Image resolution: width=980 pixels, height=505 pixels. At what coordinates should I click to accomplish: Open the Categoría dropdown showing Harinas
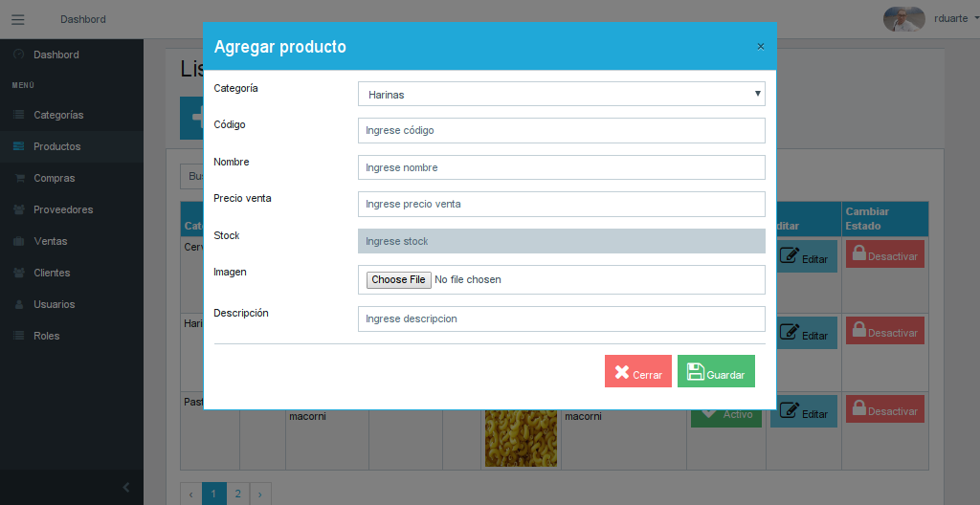[561, 94]
